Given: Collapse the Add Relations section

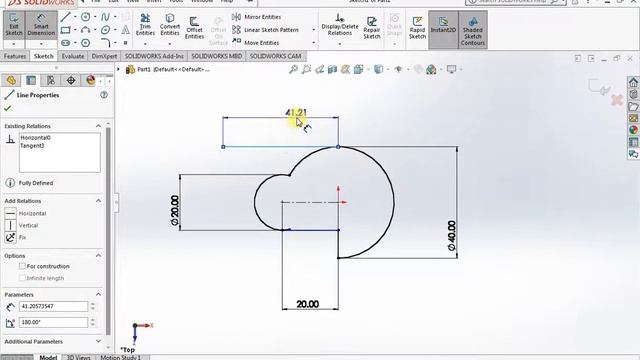Looking at the screenshot, I should coord(98,201).
